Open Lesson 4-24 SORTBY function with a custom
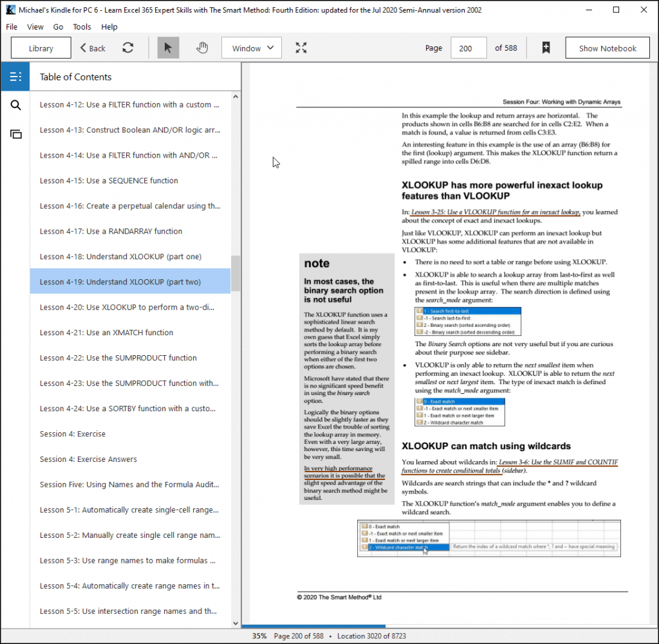 pos(130,409)
